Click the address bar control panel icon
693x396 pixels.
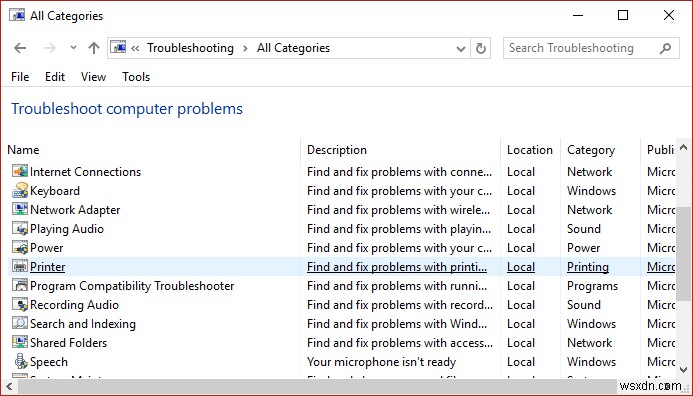pos(118,47)
